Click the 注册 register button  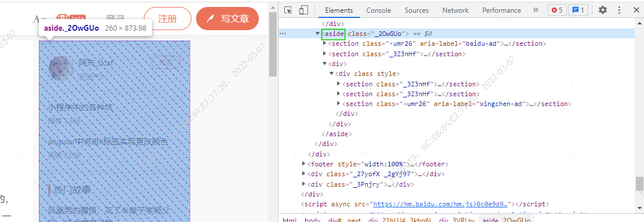pos(168,19)
